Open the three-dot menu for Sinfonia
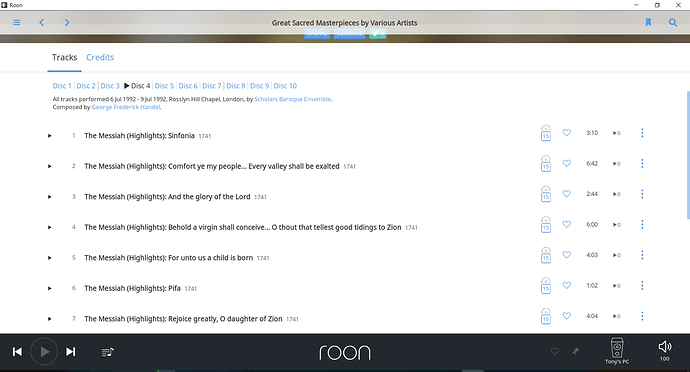This screenshot has height=372, width=690. point(642,133)
